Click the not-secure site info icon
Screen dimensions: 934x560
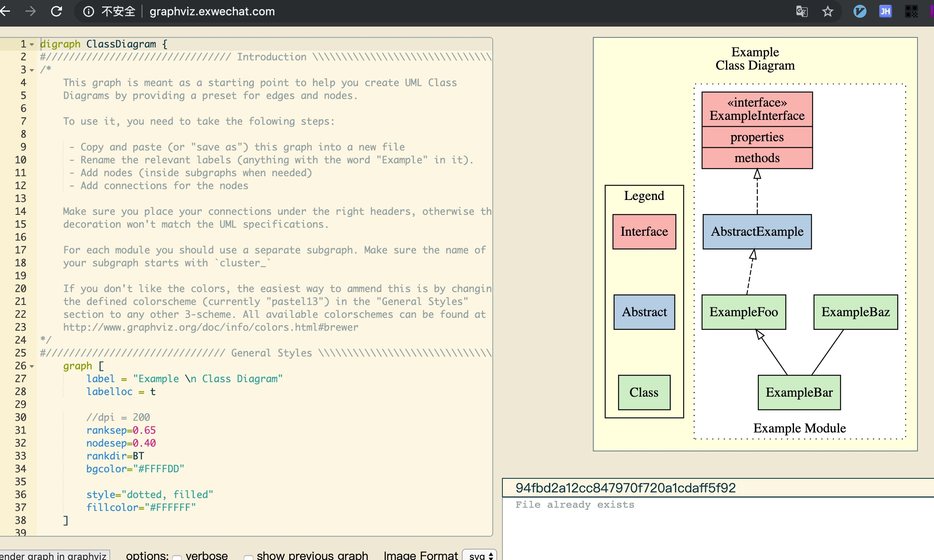(x=88, y=12)
